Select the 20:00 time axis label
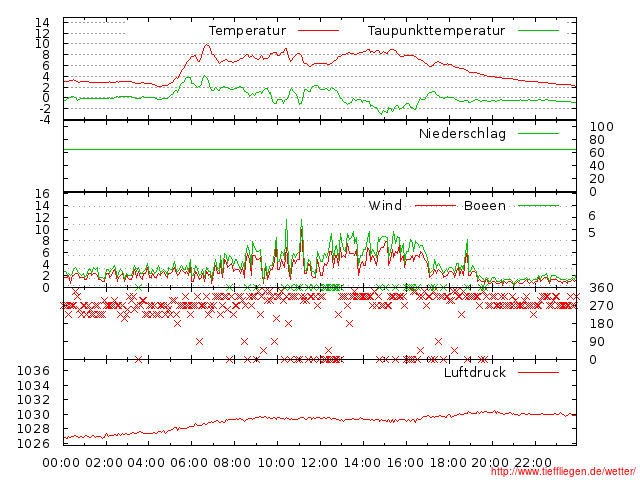 pos(490,463)
